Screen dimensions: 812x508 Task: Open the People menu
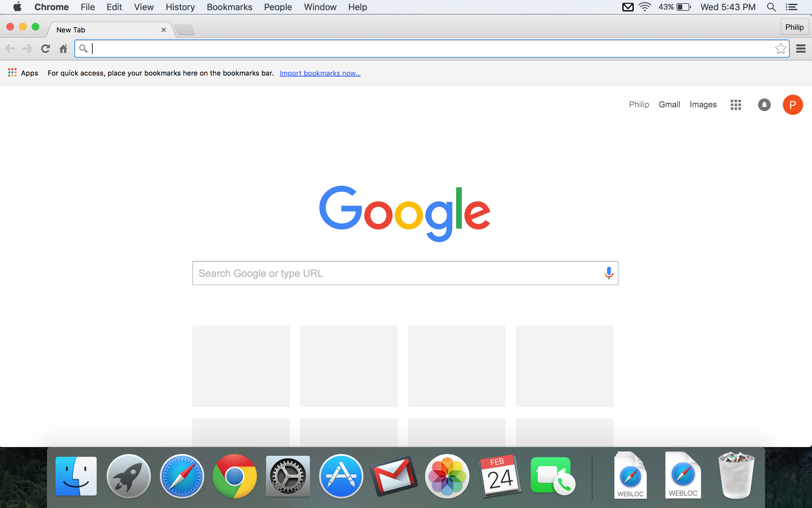278,7
